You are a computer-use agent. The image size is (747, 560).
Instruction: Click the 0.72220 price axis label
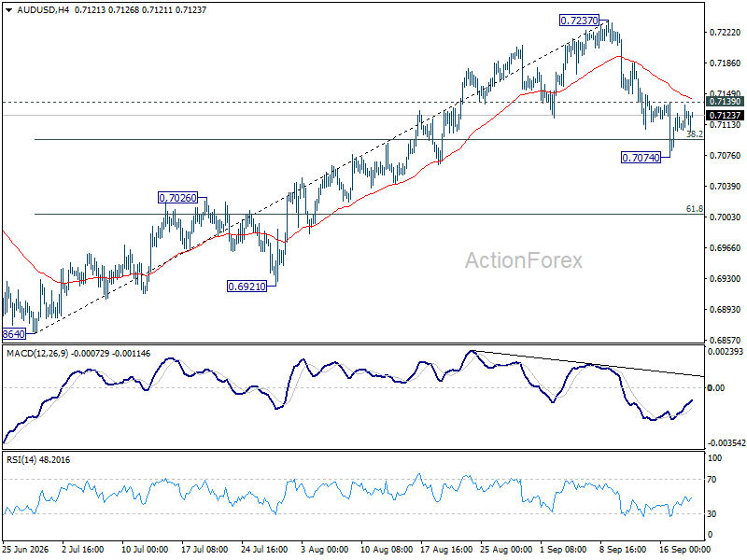pos(726,33)
